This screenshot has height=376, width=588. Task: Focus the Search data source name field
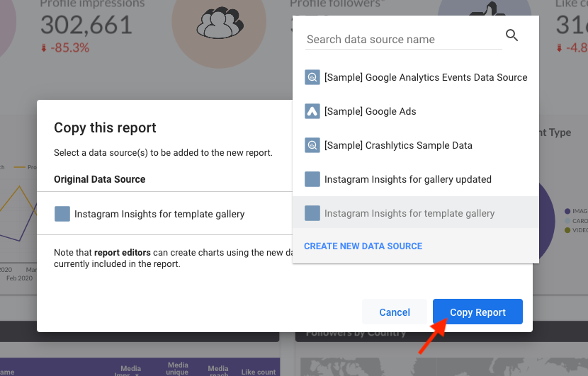[x=404, y=40]
